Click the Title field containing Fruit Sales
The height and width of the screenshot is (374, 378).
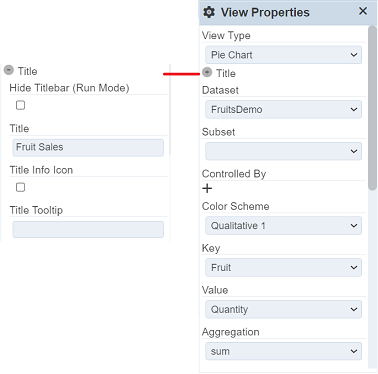pos(88,147)
